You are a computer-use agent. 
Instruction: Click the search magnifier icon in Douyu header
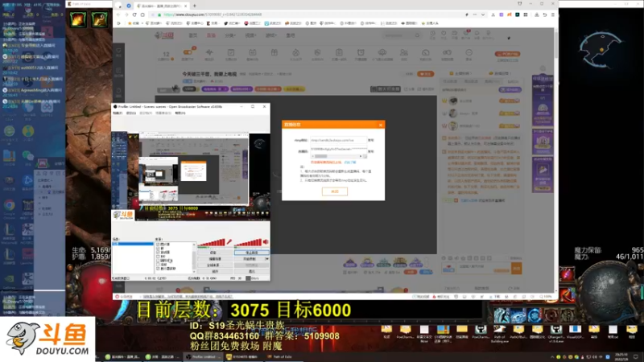(x=417, y=35)
